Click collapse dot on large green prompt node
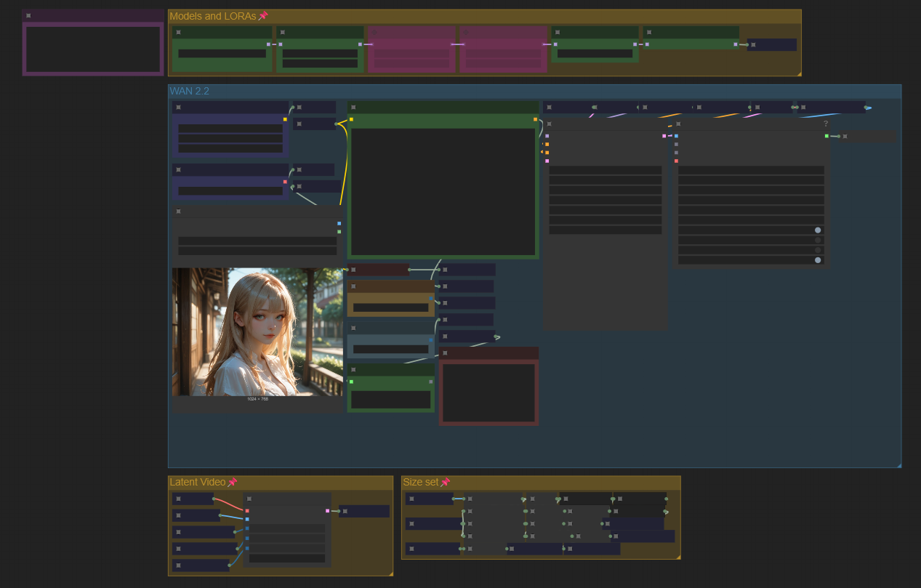This screenshot has height=588, width=921. click(353, 108)
